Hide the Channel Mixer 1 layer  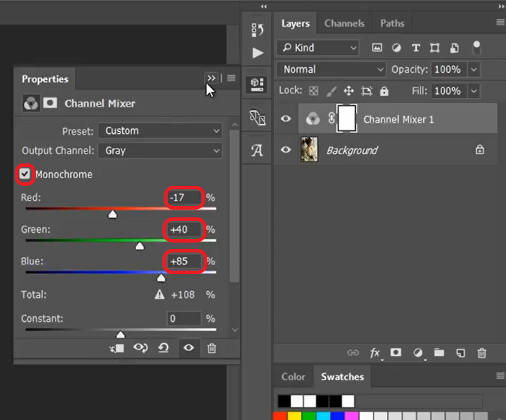(x=286, y=119)
